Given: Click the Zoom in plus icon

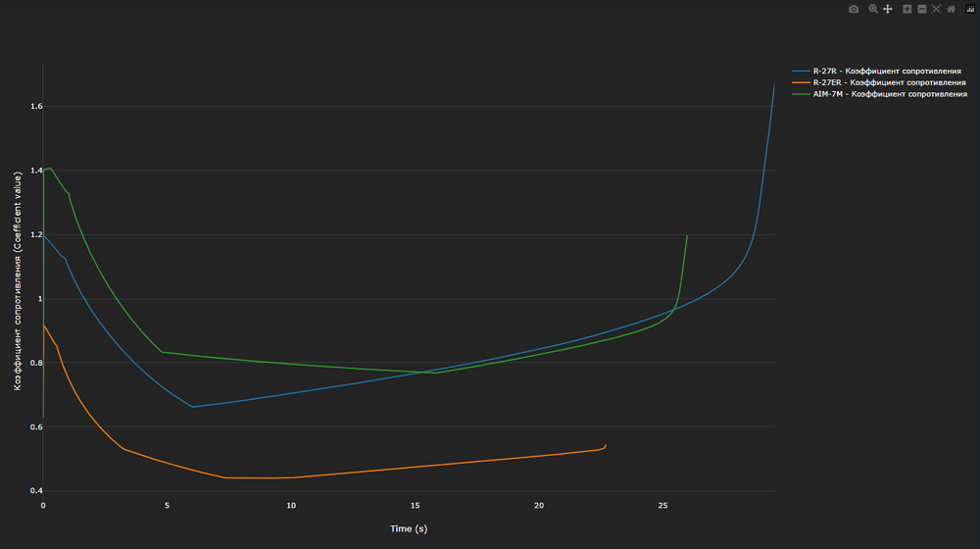Looking at the screenshot, I should tap(906, 9).
